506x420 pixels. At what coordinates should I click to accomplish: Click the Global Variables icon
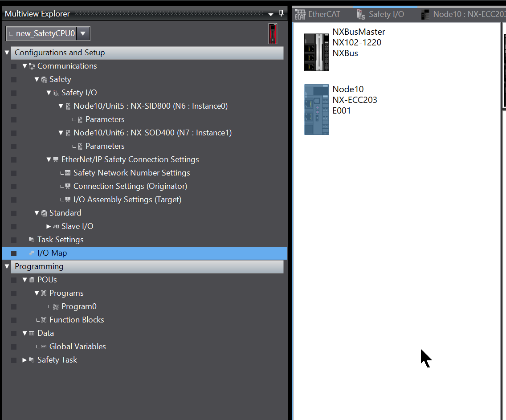(x=44, y=347)
